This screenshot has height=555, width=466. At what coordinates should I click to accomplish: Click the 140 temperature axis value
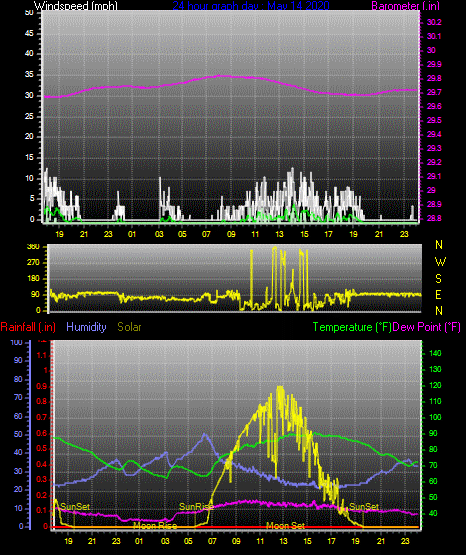tap(435, 353)
